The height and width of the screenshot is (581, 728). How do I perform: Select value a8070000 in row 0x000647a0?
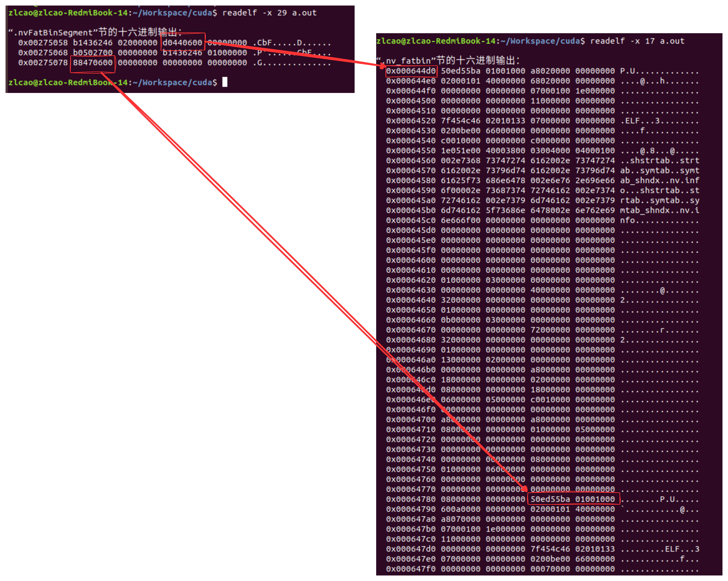coord(461,519)
